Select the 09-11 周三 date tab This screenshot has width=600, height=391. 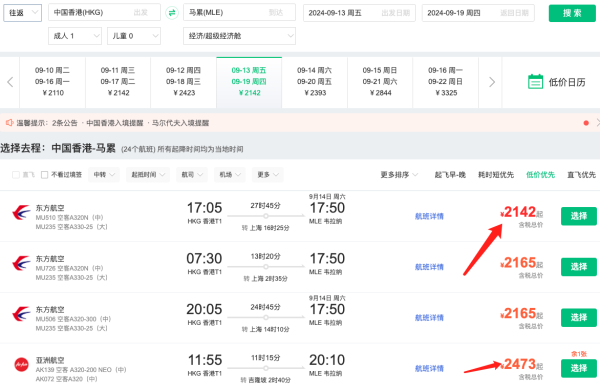pos(118,82)
